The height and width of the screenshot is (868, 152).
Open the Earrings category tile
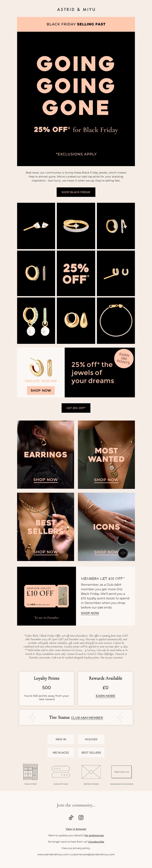(x=45, y=455)
